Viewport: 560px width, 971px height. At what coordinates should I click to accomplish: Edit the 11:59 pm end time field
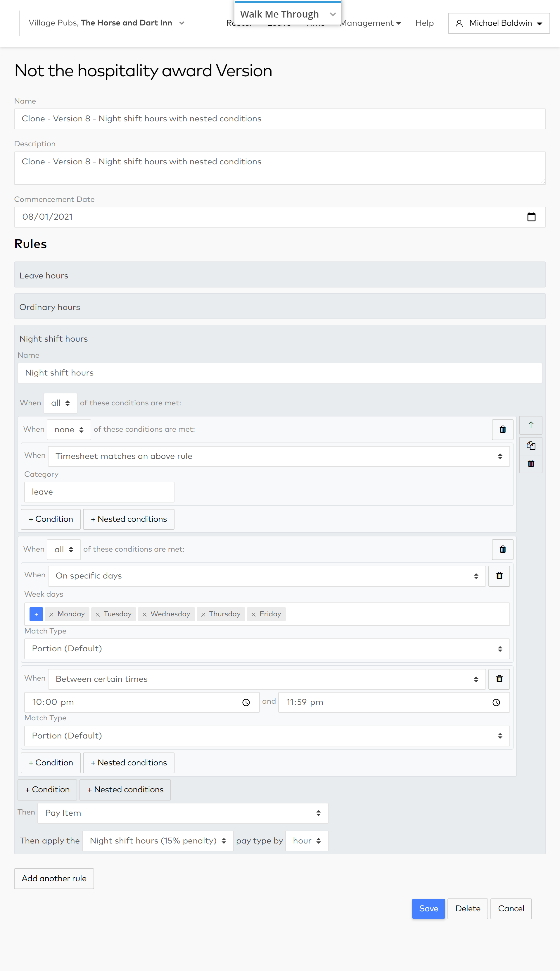pos(394,703)
